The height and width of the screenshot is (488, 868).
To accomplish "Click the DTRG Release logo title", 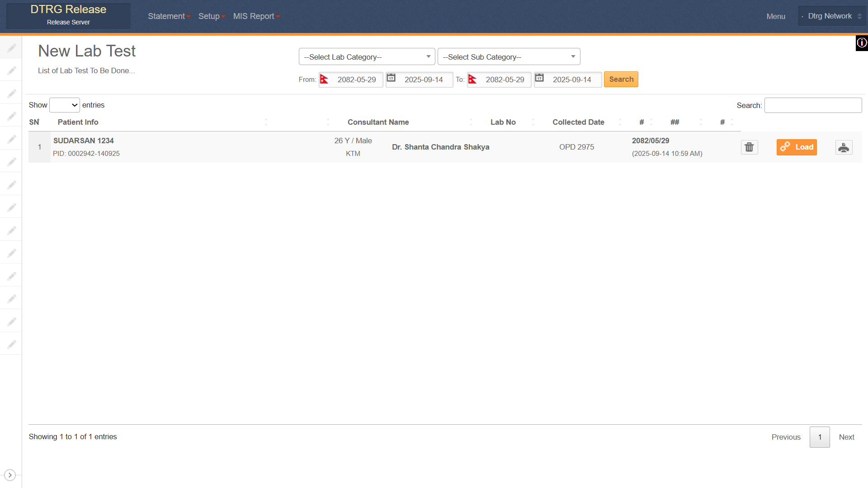I will [x=68, y=9].
